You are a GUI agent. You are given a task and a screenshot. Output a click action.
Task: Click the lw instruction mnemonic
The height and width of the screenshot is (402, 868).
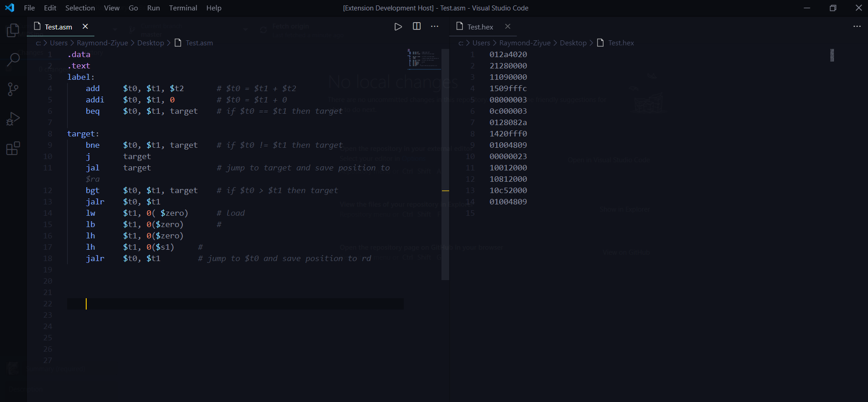tap(91, 213)
